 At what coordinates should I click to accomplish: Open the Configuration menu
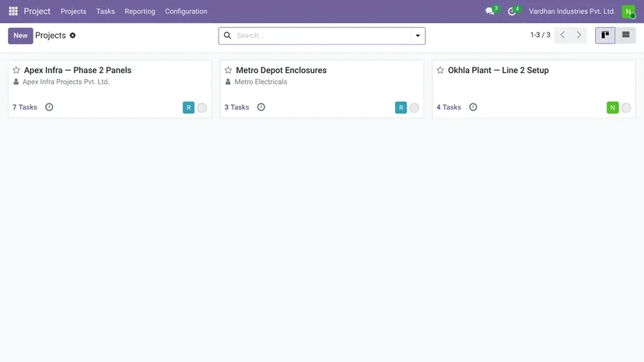pos(186,12)
